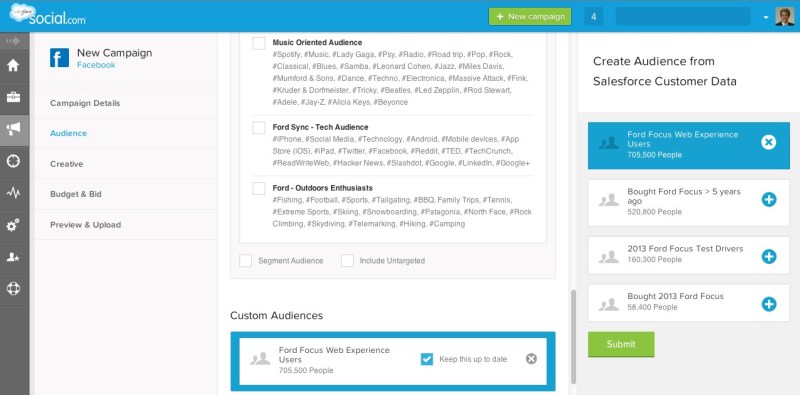The width and height of the screenshot is (800, 395).
Task: Open the account dropdown arrow
Action: coord(766,17)
